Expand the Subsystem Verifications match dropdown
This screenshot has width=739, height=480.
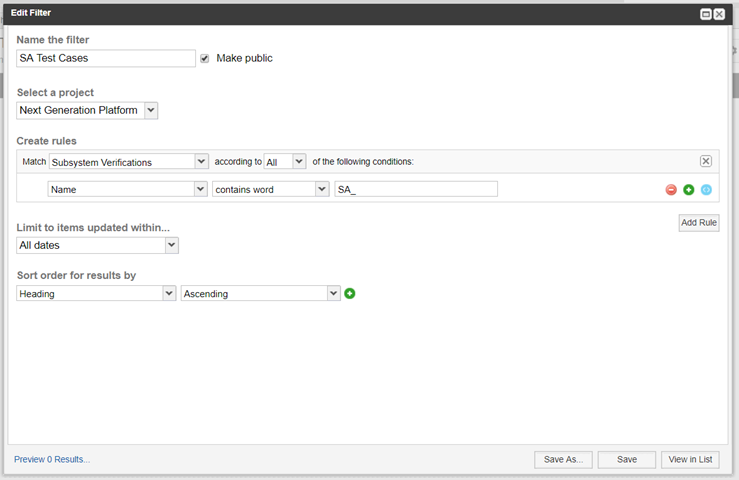(129, 162)
